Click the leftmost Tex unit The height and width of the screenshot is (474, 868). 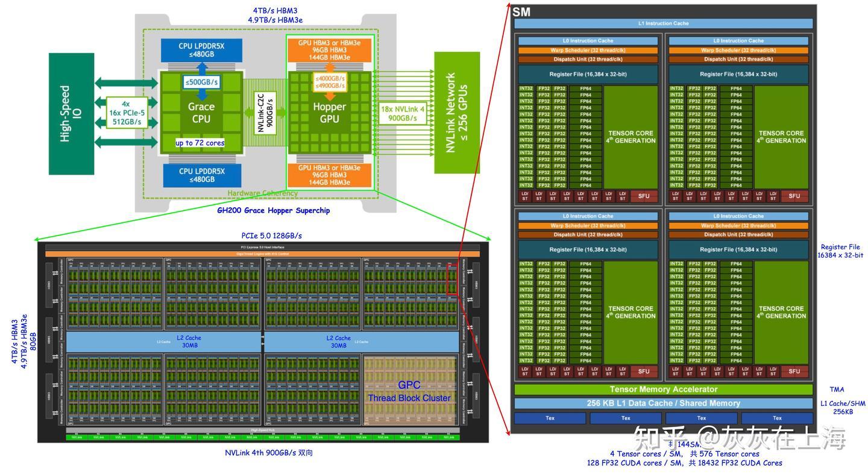pos(550,418)
